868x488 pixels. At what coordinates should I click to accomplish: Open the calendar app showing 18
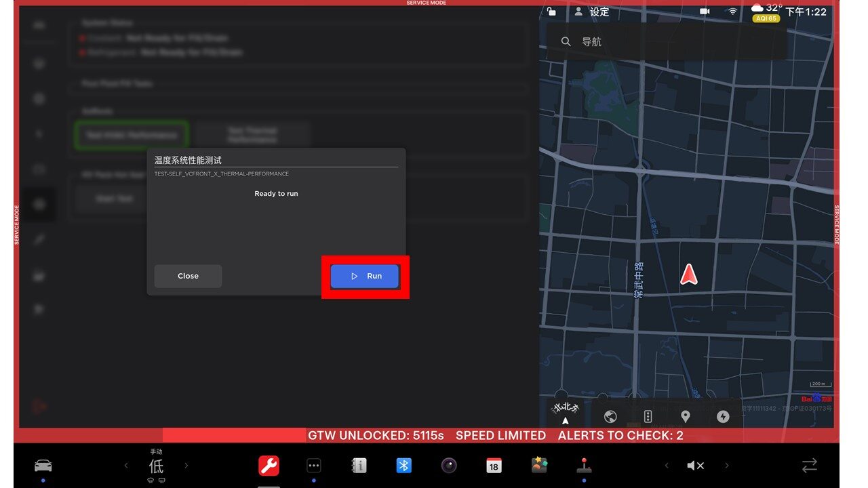click(x=494, y=466)
